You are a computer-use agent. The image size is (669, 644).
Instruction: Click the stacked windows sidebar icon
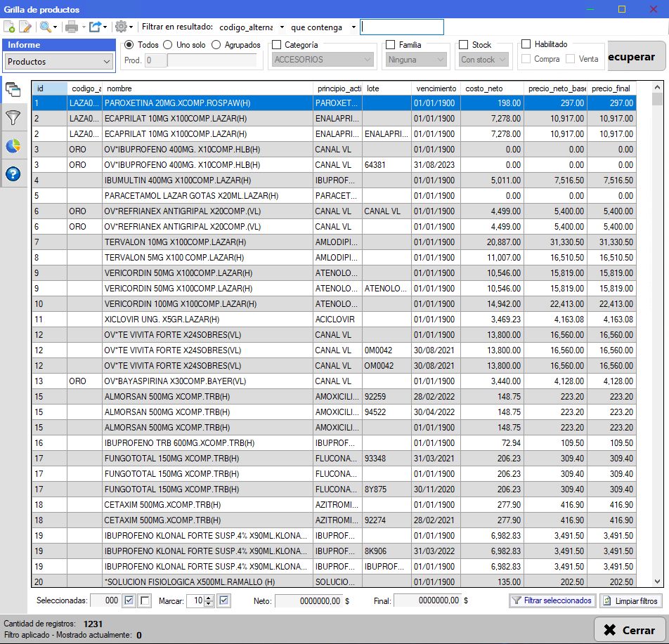tap(13, 90)
